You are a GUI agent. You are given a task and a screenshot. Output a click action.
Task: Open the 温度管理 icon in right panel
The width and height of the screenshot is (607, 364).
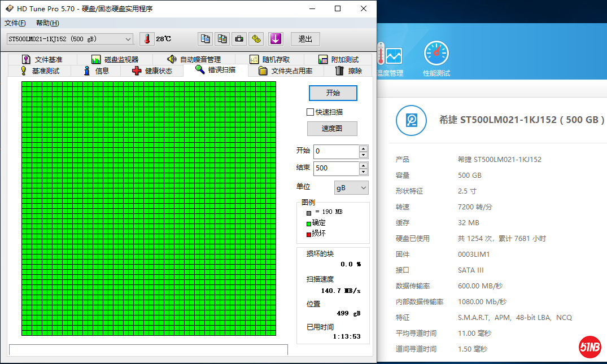pos(391,55)
